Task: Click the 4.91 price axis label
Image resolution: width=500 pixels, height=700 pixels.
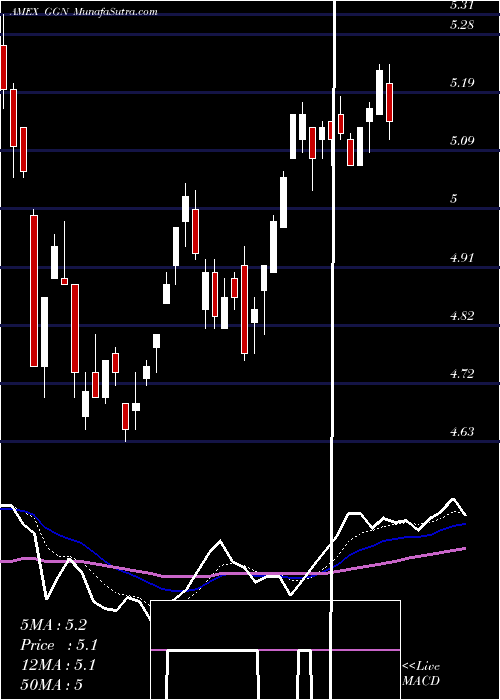Action: pos(462,258)
